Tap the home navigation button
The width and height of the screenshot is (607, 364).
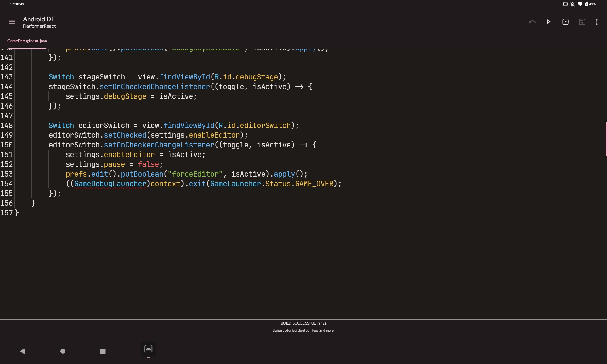click(x=63, y=351)
